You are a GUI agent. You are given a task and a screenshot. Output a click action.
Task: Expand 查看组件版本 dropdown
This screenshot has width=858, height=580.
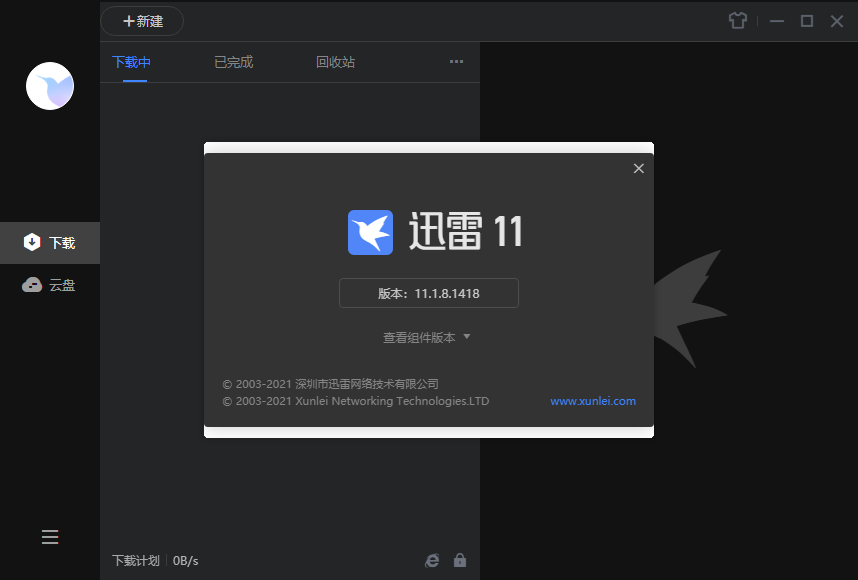pyautogui.click(x=426, y=338)
